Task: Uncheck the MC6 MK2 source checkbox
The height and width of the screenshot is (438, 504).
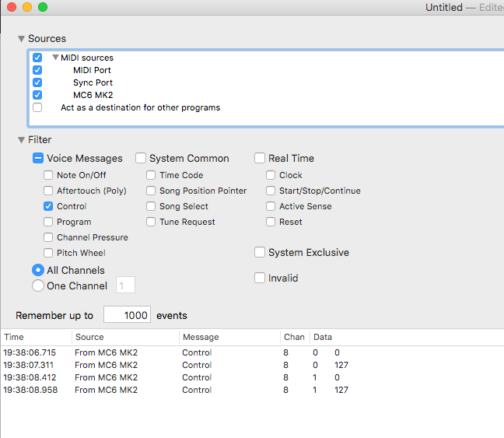Action: click(x=37, y=95)
